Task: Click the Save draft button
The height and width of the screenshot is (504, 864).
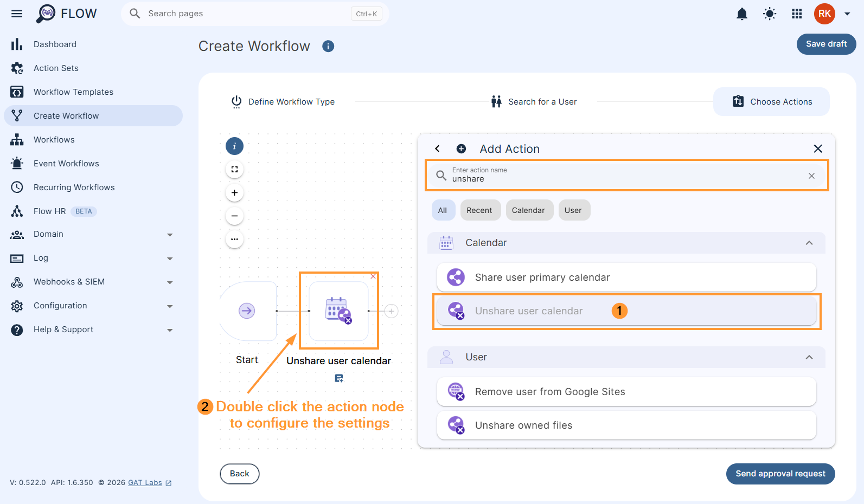Action: tap(826, 44)
